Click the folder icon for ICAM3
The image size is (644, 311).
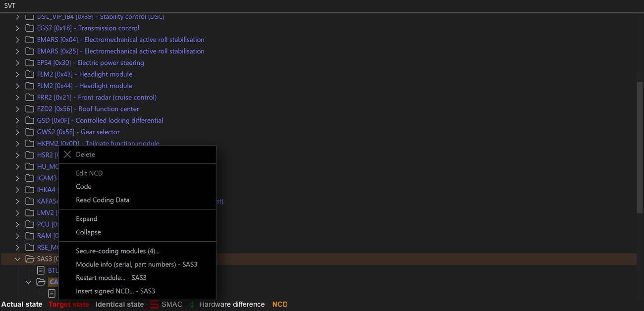pyautogui.click(x=30, y=178)
